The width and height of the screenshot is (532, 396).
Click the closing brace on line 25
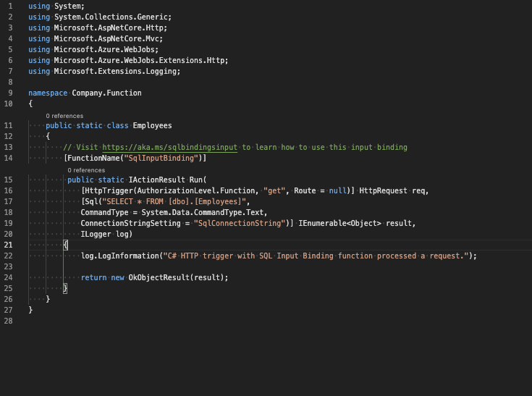pos(65,288)
